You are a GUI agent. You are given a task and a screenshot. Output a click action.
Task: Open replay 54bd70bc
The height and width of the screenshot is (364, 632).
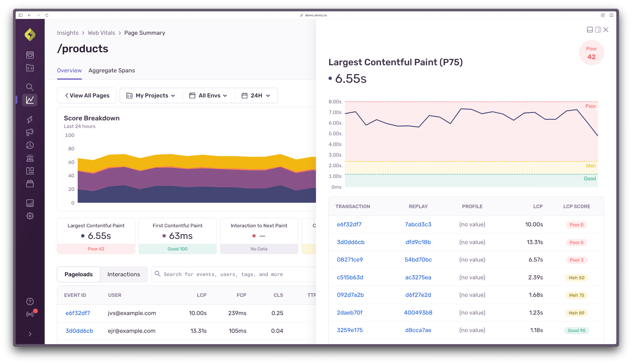pos(418,260)
